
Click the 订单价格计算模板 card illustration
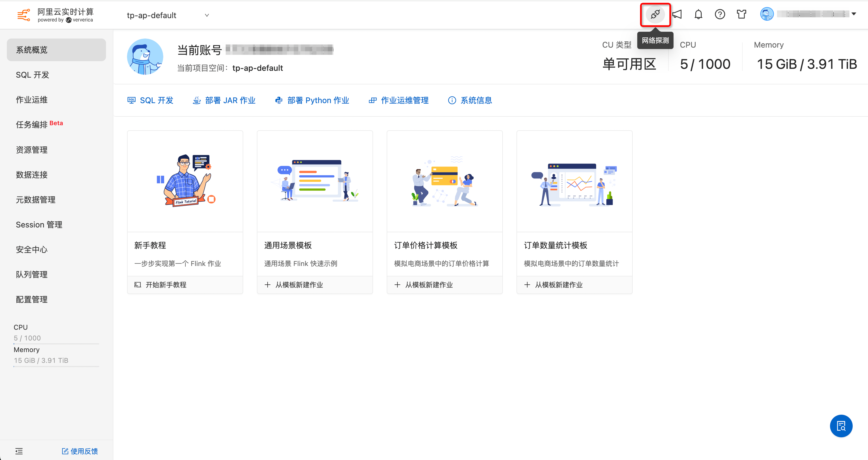[444, 181]
